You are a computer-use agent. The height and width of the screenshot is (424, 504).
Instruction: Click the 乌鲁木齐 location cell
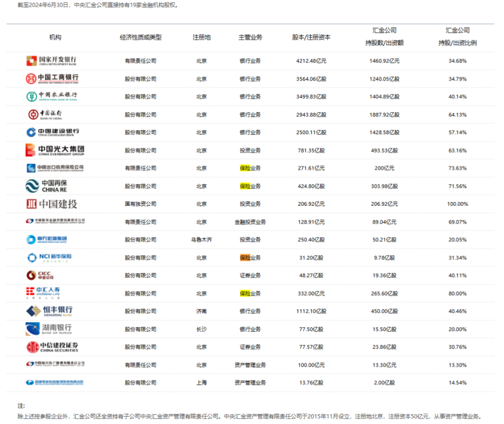[x=202, y=240]
